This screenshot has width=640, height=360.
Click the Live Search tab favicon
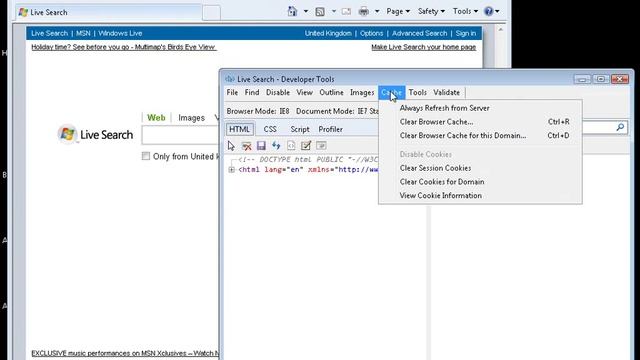(x=23, y=12)
